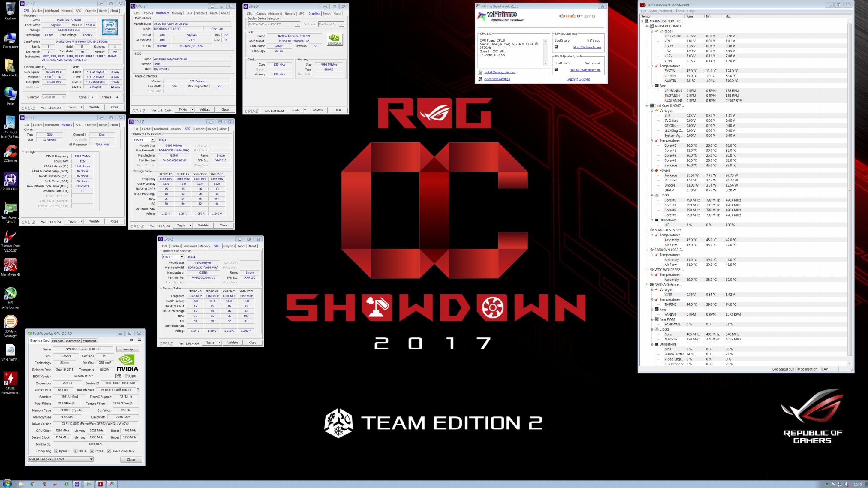Switch to HWMonitor taskbar button

(100, 484)
